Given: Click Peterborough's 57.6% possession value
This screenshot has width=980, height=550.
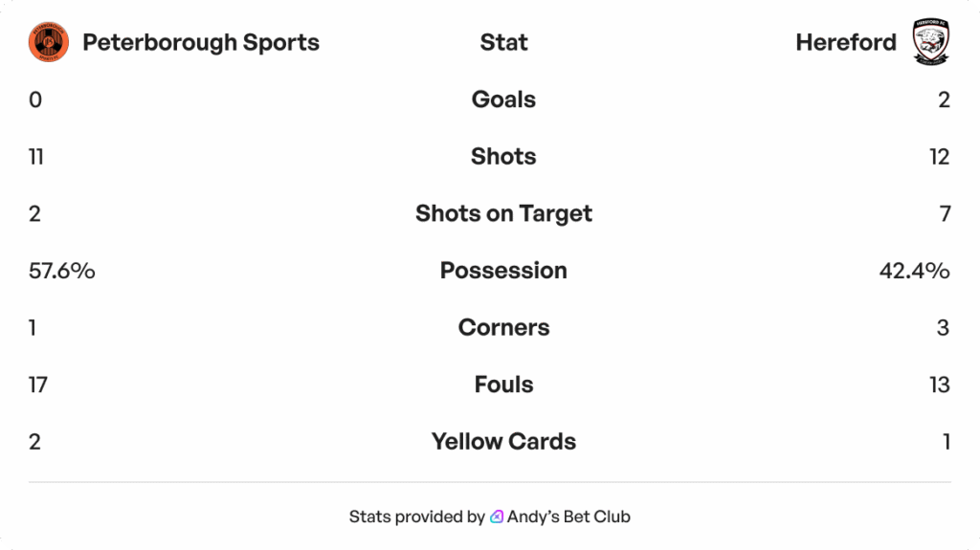Looking at the screenshot, I should coord(62,271).
